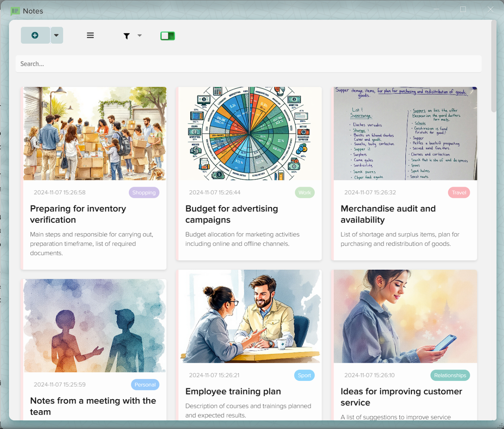The image size is (504, 429).
Task: Click the add new note plus button
Action: pyautogui.click(x=35, y=35)
